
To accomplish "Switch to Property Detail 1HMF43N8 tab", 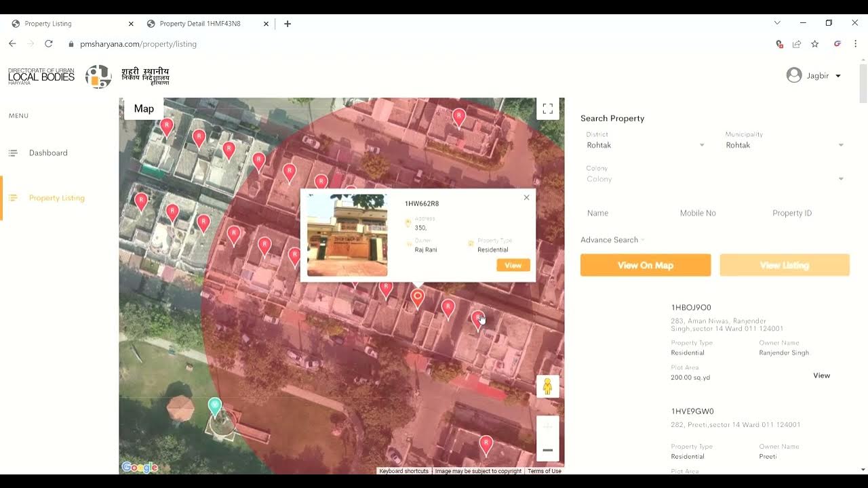I will (208, 24).
